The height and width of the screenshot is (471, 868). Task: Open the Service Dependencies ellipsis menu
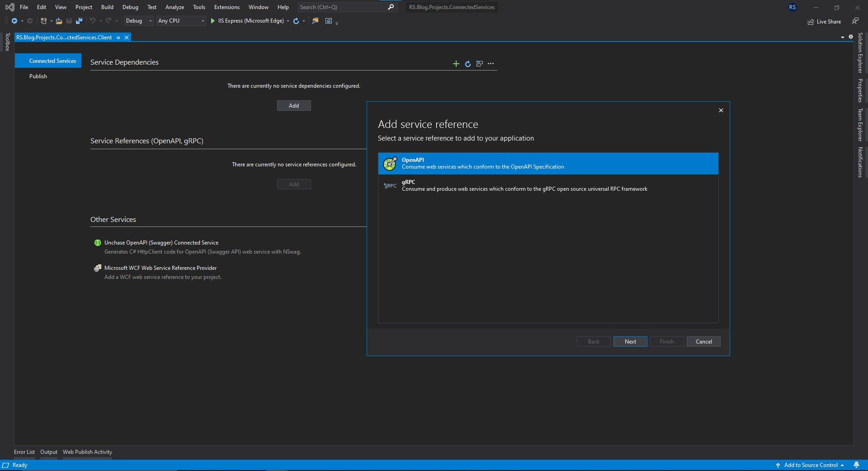[x=491, y=64]
